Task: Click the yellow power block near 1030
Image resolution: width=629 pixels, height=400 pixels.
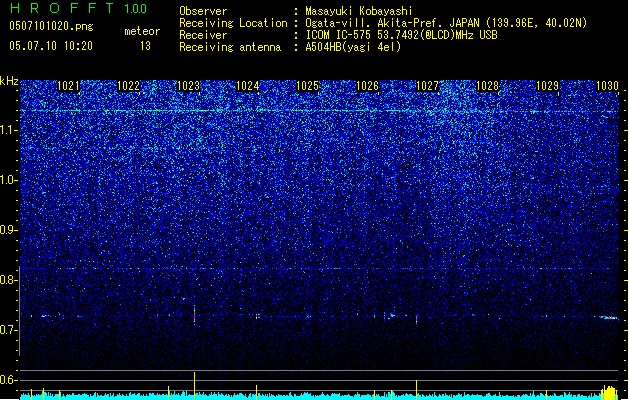Action: click(x=609, y=392)
